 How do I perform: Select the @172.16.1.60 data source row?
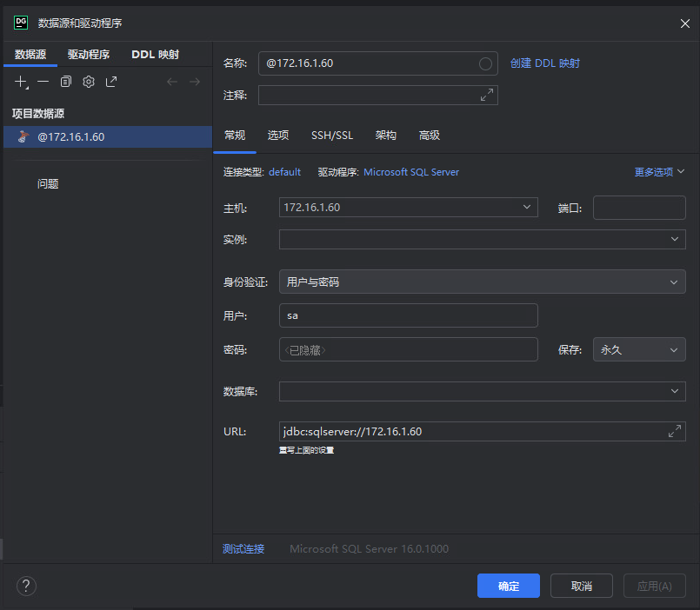pos(108,137)
